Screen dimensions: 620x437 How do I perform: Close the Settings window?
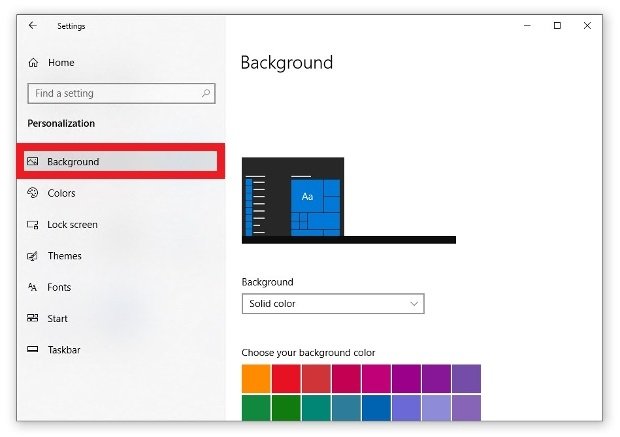[x=587, y=26]
